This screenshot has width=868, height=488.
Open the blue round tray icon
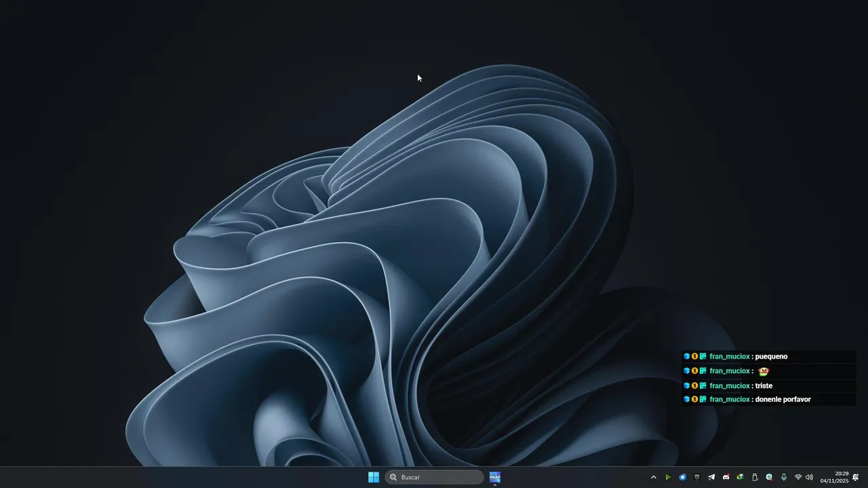(683, 477)
